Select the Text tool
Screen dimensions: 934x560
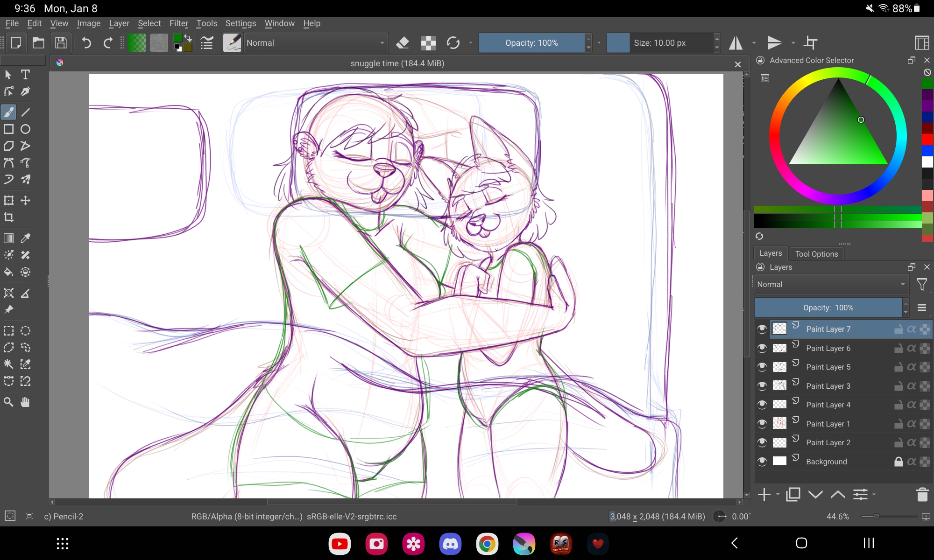25,75
